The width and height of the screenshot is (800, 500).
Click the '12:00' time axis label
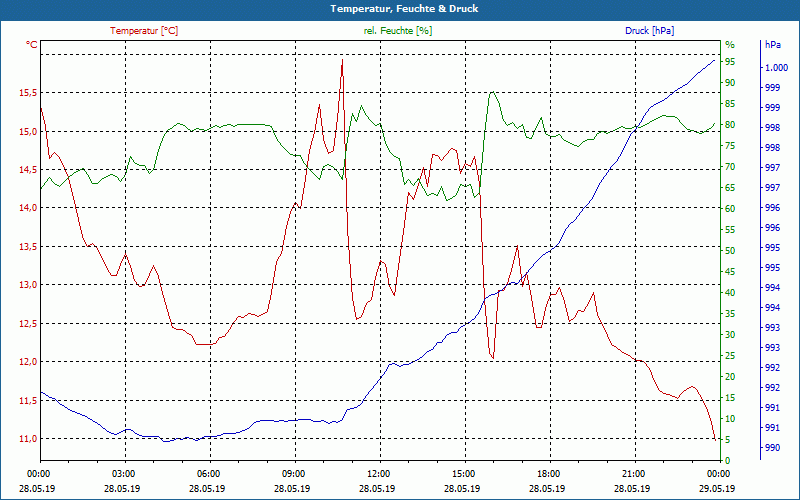pyautogui.click(x=377, y=474)
